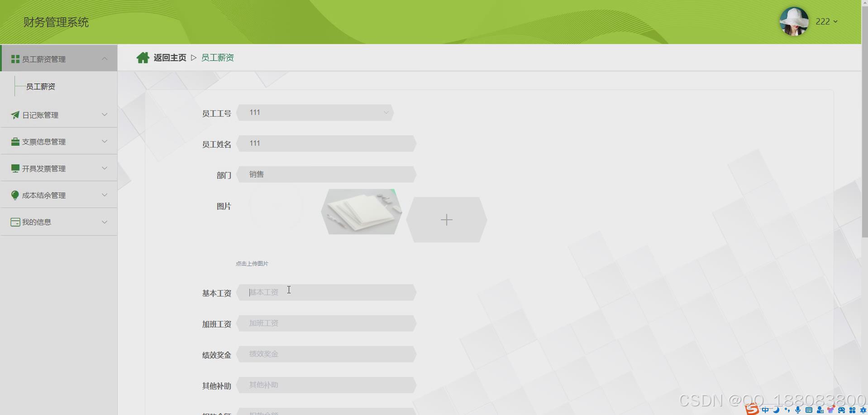The image size is (868, 415).
Task: Expand the 日记账管理 menu chevron
Action: coord(105,115)
